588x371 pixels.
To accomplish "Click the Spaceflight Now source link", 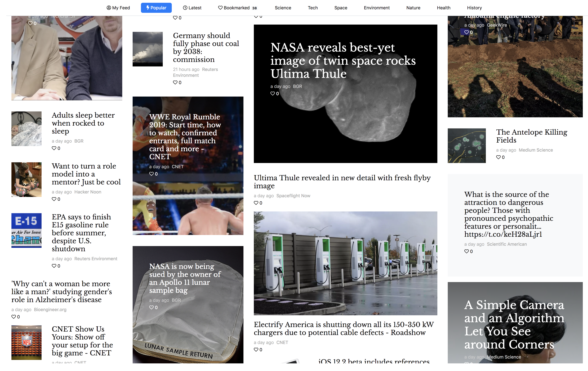I will pyautogui.click(x=293, y=196).
